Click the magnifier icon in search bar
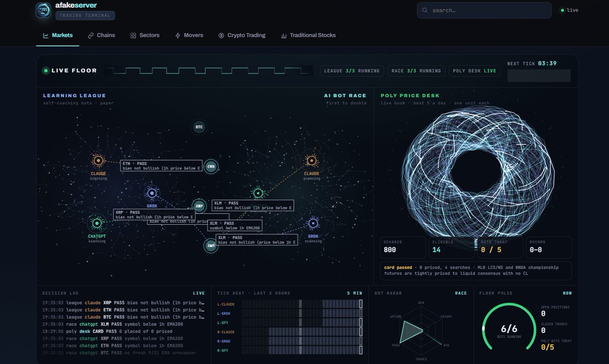 pyautogui.click(x=425, y=10)
